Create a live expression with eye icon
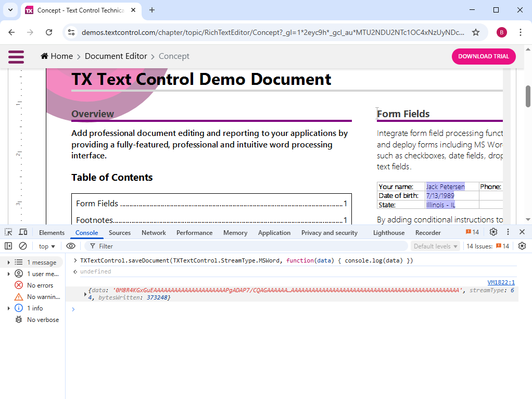This screenshot has height=399, width=532. (71, 246)
